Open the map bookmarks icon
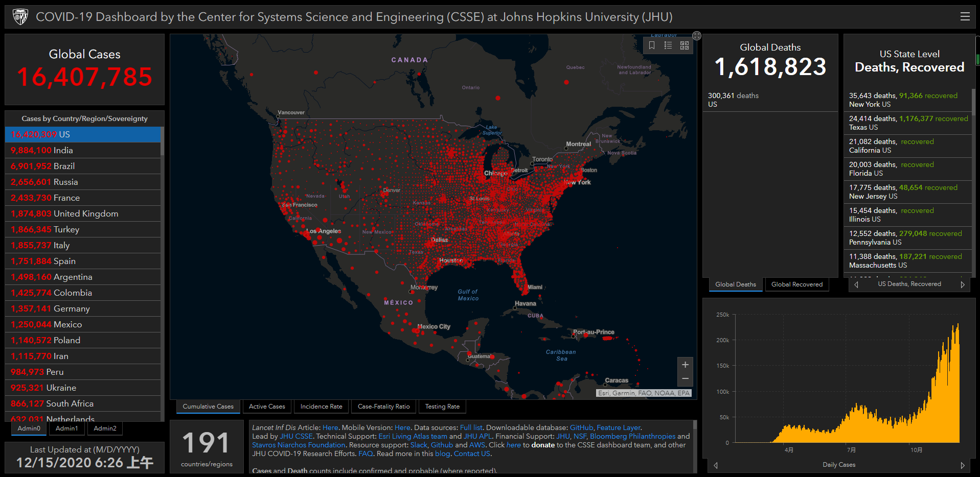Screen dimensions: 980x477 tap(652, 45)
